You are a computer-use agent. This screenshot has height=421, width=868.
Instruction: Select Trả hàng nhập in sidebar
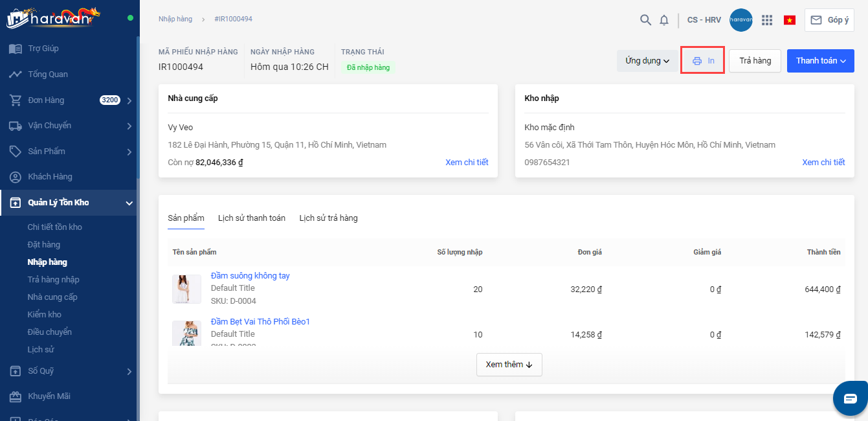[53, 280]
